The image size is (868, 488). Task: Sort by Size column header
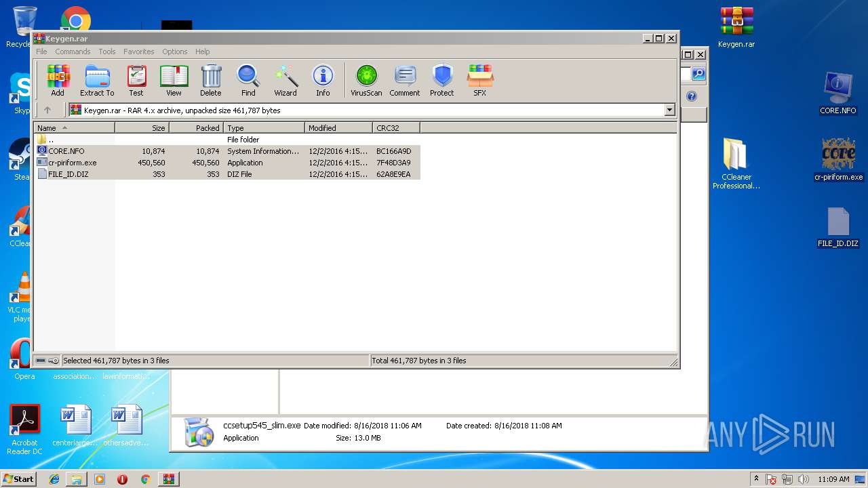tap(142, 127)
